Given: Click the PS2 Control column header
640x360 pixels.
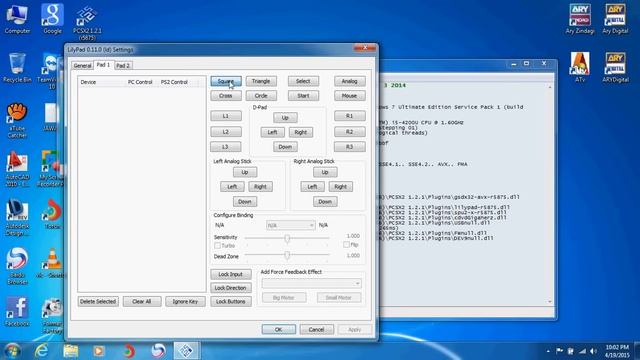Looking at the screenshot, I should [x=179, y=82].
